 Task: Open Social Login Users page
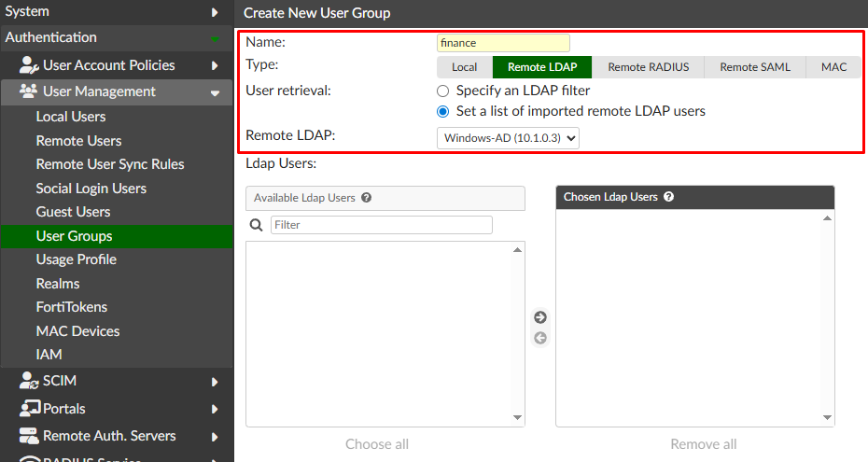[91, 189]
